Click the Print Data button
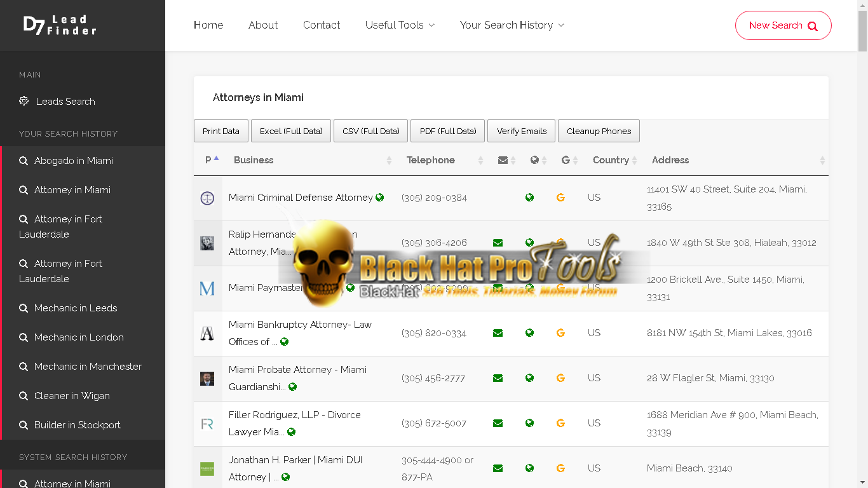This screenshot has width=868, height=488. click(221, 131)
